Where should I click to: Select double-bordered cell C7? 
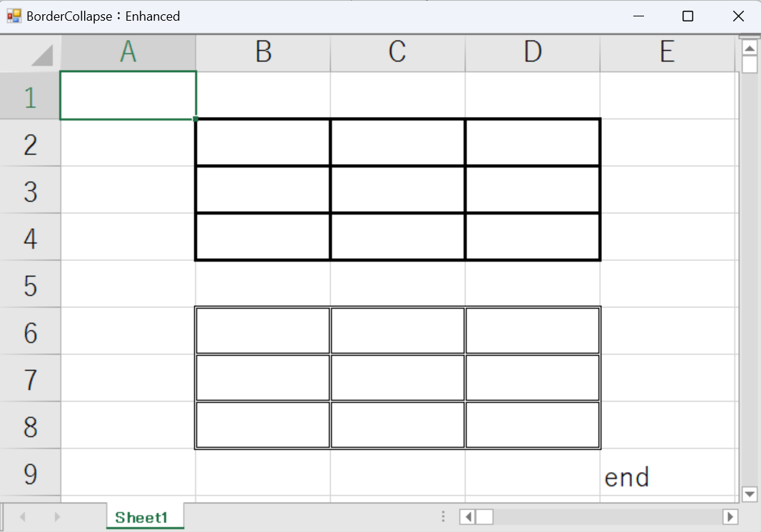(x=397, y=378)
